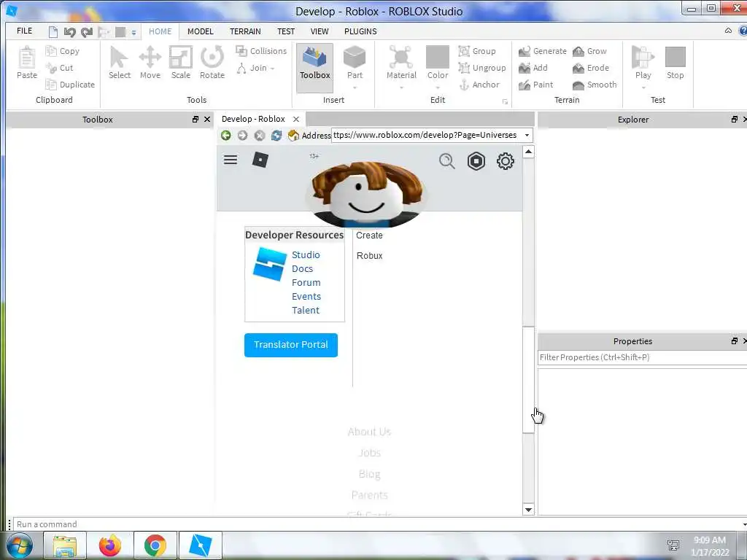Switch to the TERRAIN tab
747x560 pixels.
(x=245, y=31)
